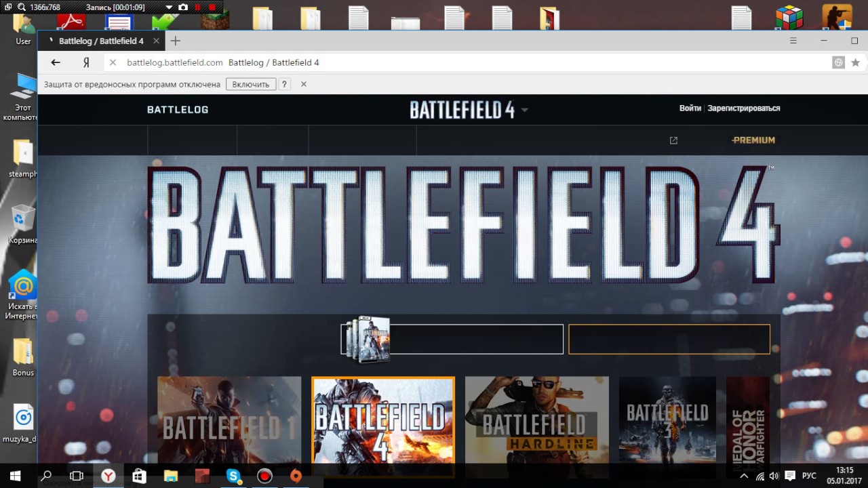Click the Battlefield 4 box-art button
Viewport: 868px width, 488px height.
click(452, 339)
